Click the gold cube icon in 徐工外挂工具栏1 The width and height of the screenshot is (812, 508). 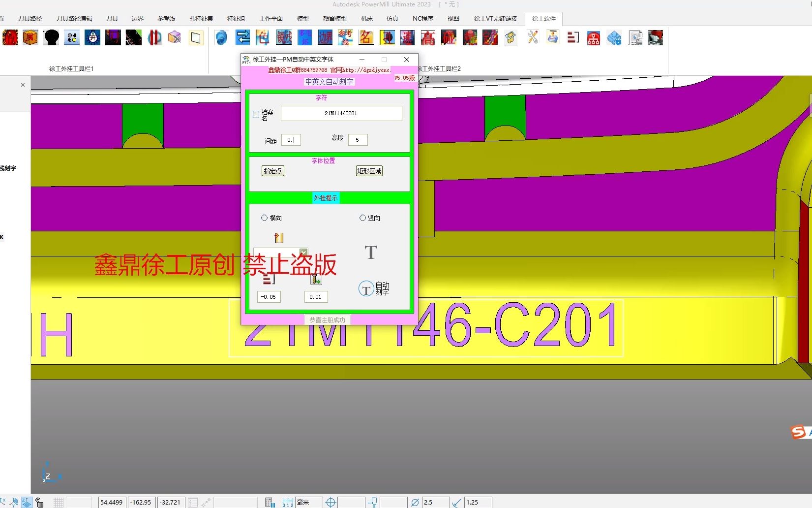(x=30, y=37)
